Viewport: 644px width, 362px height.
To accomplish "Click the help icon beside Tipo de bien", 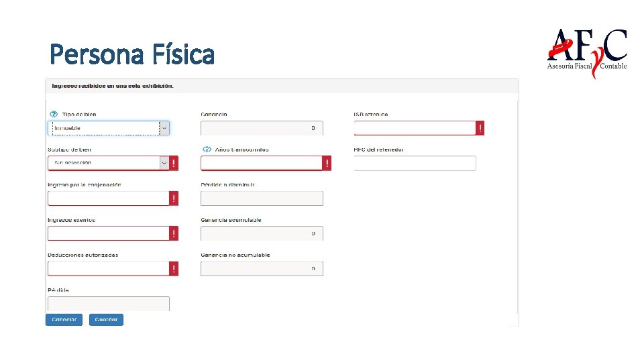I will 54,115.
